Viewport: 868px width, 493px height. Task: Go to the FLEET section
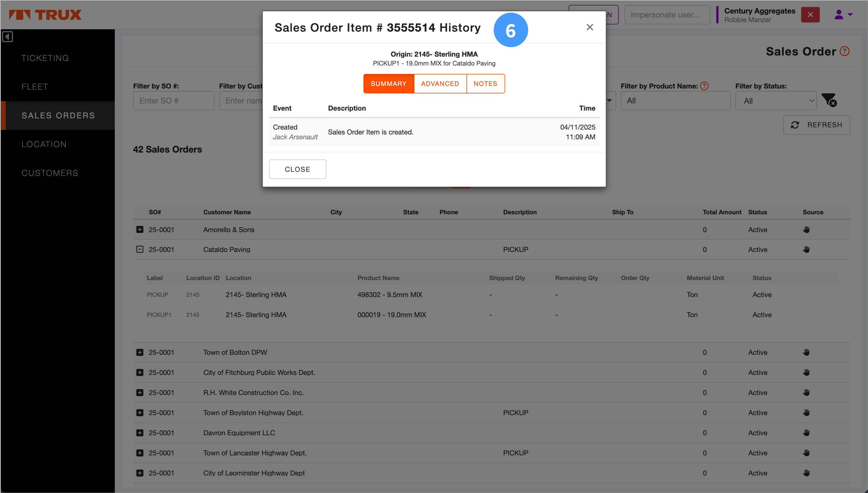(x=35, y=87)
